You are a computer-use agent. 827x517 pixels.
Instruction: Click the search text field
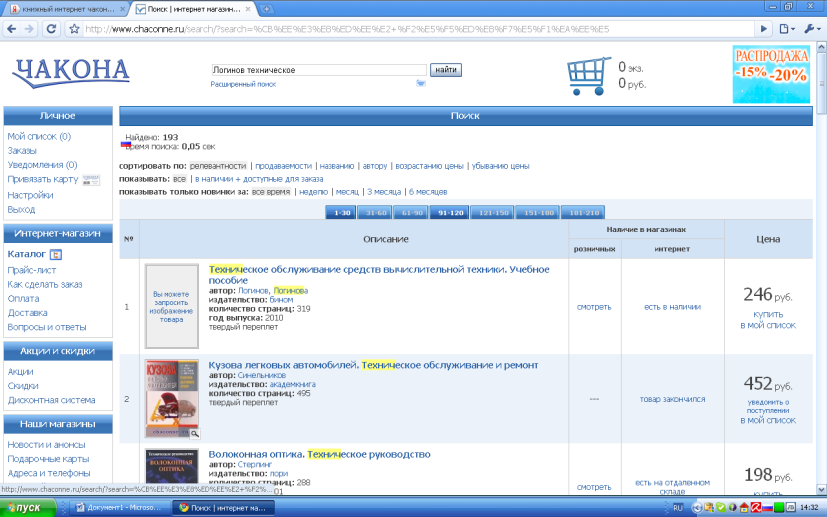[x=319, y=70]
